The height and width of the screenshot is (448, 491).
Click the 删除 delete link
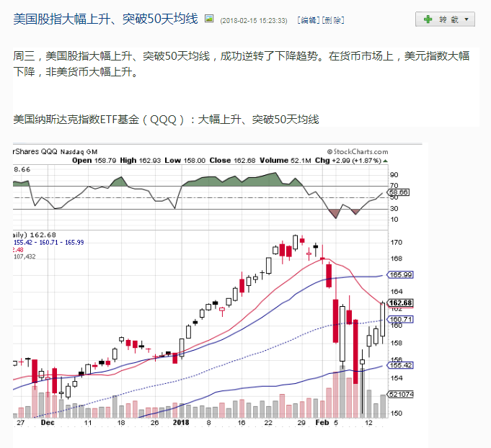pos(333,20)
